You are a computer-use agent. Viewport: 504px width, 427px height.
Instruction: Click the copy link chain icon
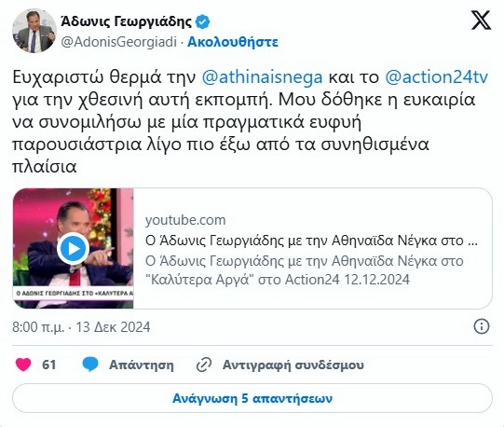click(204, 365)
